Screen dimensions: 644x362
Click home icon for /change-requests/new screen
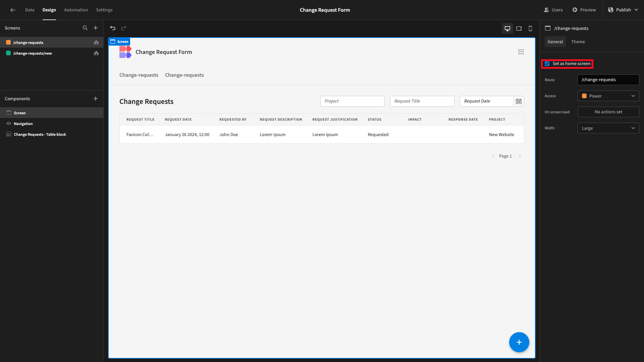point(96,53)
